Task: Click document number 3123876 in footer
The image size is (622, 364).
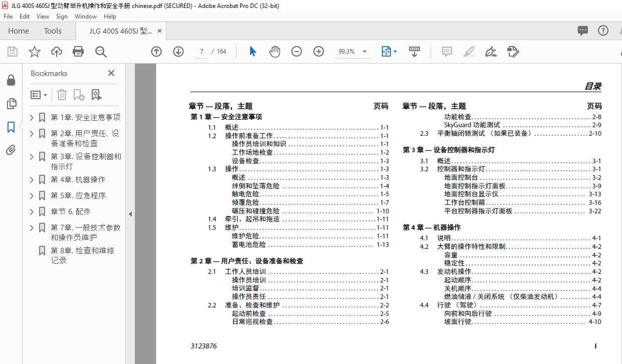Action: (203, 346)
